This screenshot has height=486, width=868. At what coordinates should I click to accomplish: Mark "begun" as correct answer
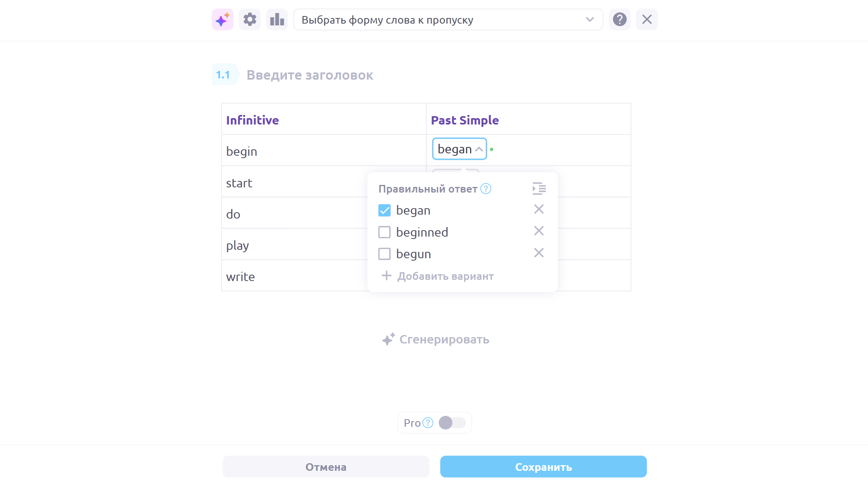384,254
